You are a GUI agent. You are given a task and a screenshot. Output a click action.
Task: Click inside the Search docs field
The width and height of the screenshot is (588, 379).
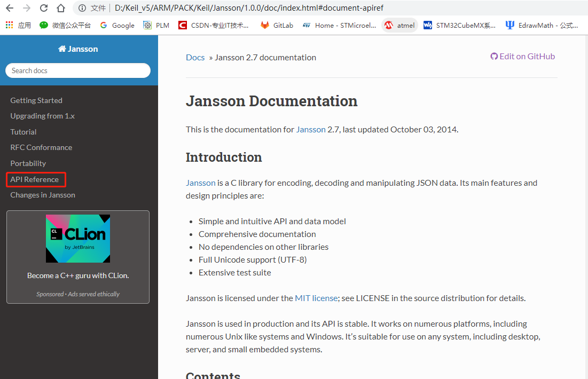click(78, 70)
